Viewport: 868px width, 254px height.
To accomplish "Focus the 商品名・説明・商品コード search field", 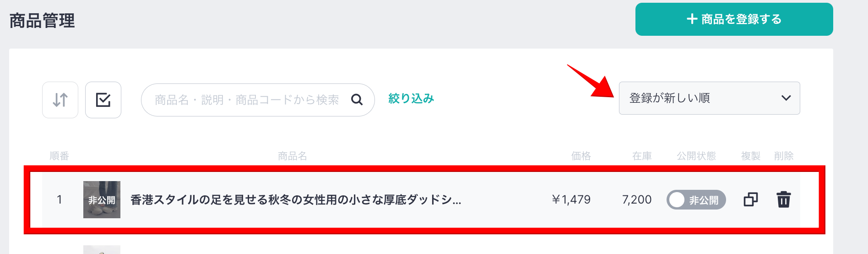I will (x=258, y=100).
